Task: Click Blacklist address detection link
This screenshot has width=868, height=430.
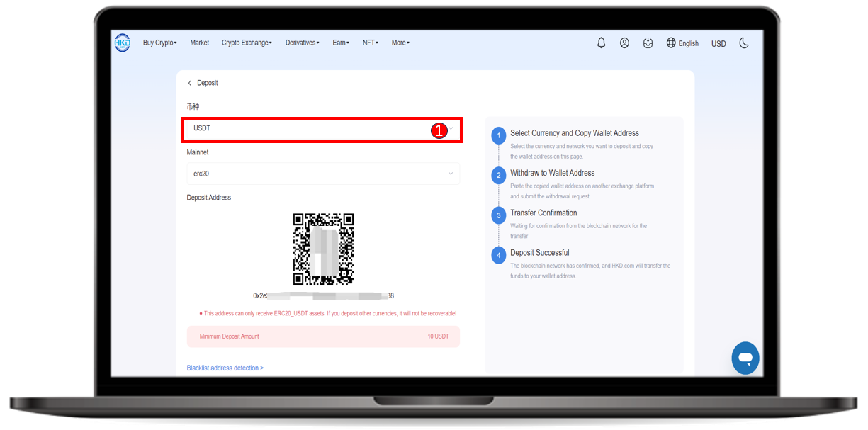Action: click(225, 368)
